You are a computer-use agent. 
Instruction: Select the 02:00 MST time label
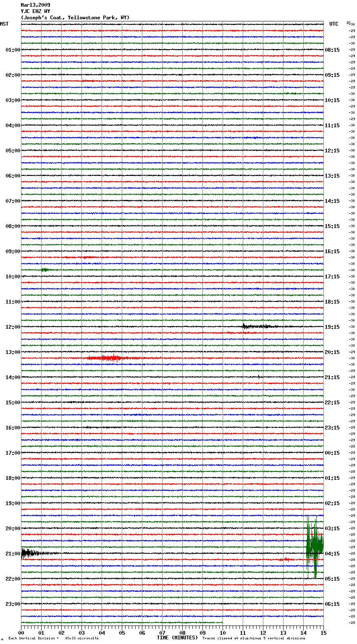(x=13, y=75)
